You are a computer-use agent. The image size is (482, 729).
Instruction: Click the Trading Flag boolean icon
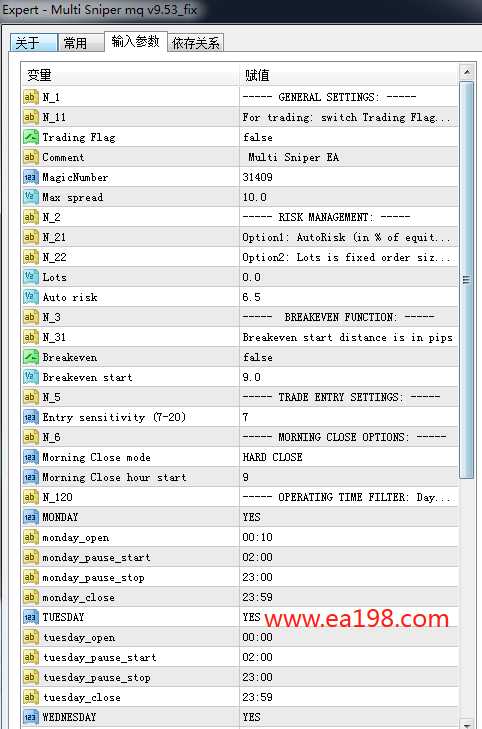(x=30, y=137)
